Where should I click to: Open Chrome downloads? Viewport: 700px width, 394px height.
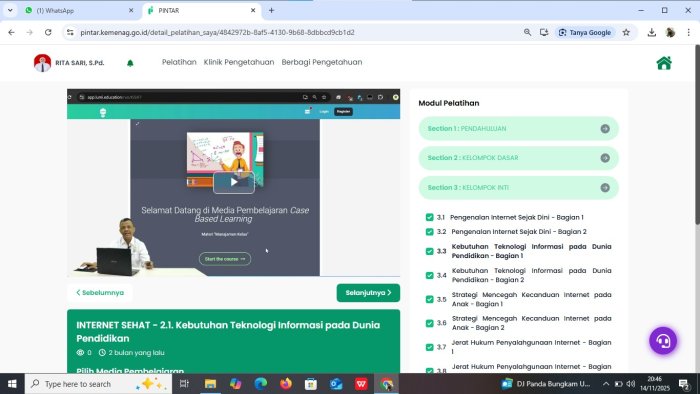(x=652, y=32)
